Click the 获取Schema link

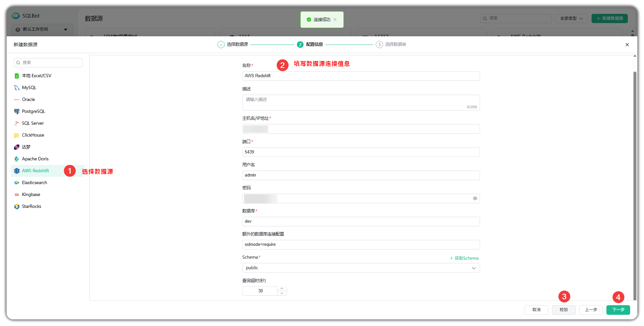point(464,258)
